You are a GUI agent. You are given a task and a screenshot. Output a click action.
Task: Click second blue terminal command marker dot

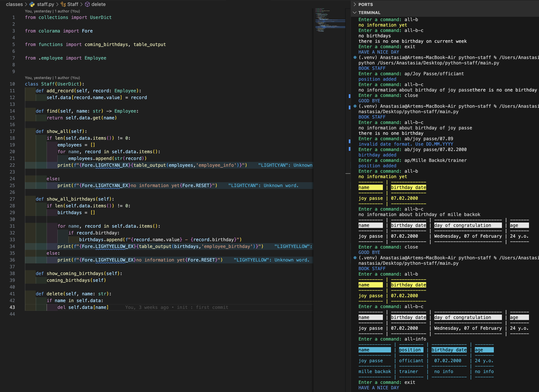click(355, 106)
